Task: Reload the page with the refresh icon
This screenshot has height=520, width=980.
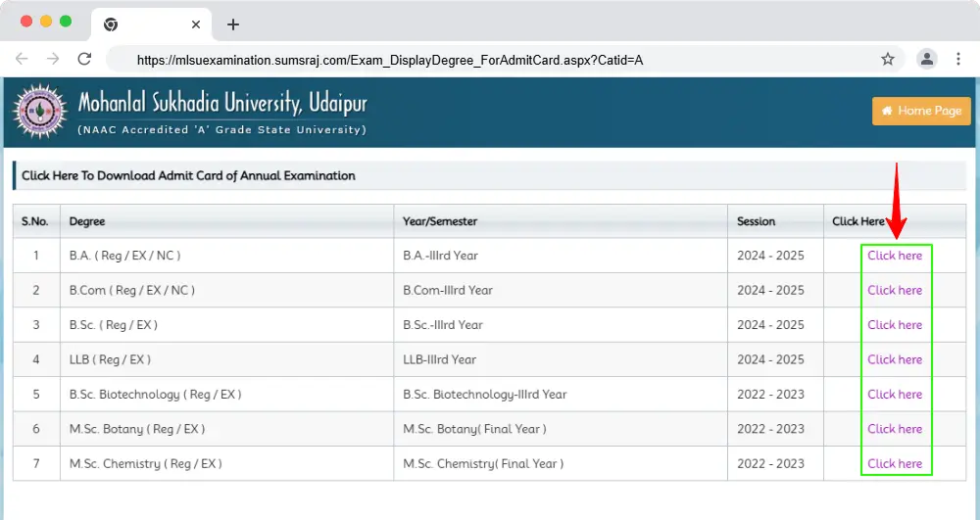Action: click(x=84, y=60)
